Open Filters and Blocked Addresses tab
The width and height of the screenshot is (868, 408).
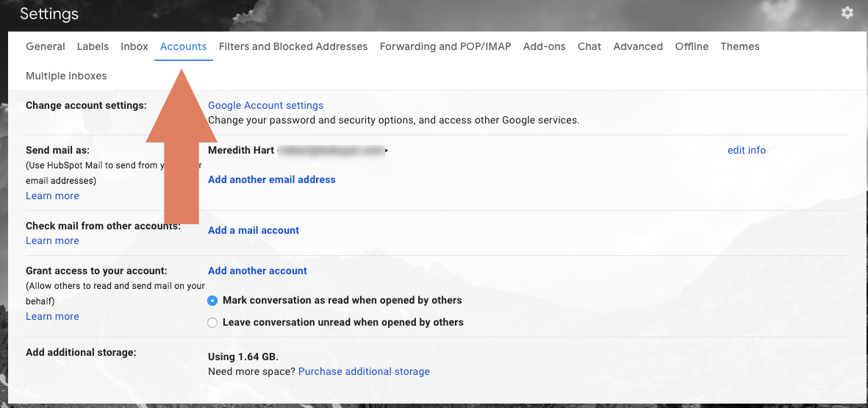[293, 46]
